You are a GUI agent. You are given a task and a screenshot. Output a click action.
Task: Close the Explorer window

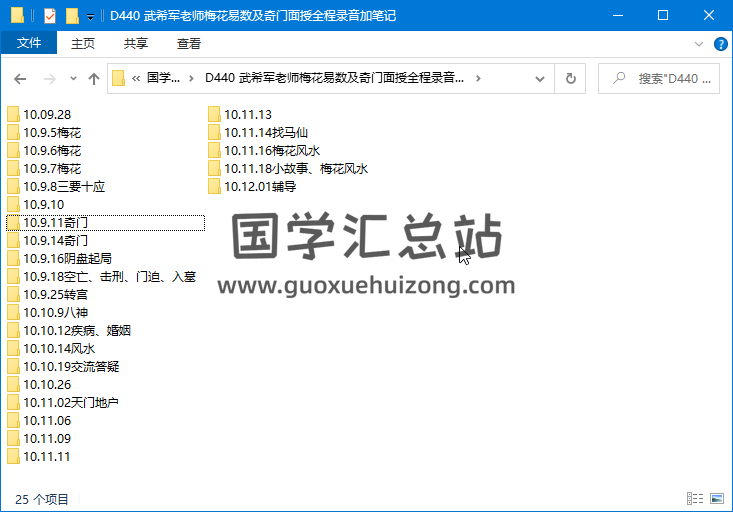pyautogui.click(x=708, y=15)
